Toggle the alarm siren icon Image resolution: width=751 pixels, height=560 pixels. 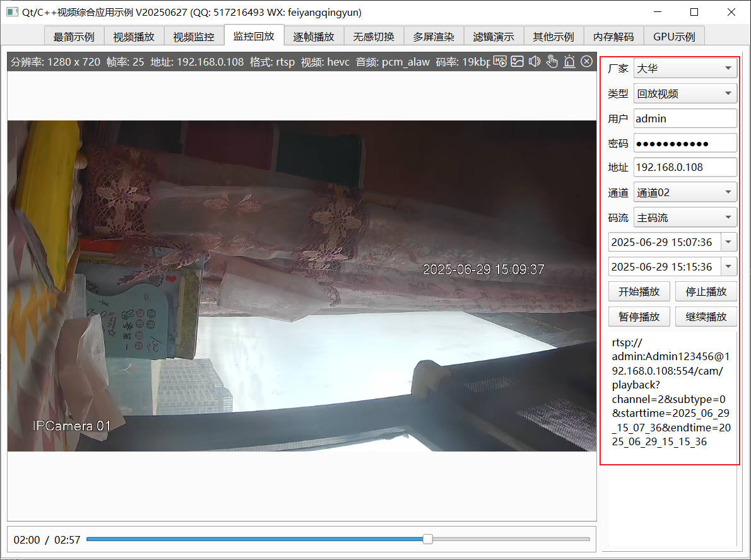(x=569, y=61)
